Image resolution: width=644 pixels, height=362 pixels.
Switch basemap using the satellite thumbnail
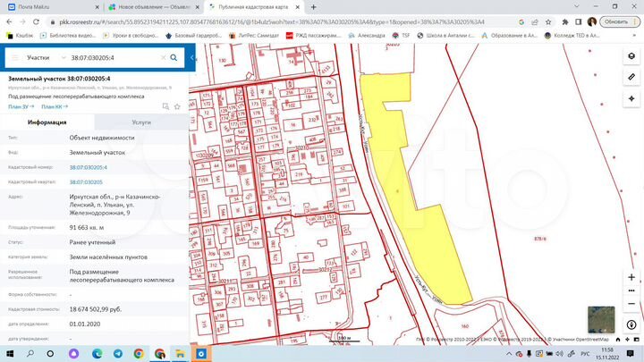click(600, 319)
